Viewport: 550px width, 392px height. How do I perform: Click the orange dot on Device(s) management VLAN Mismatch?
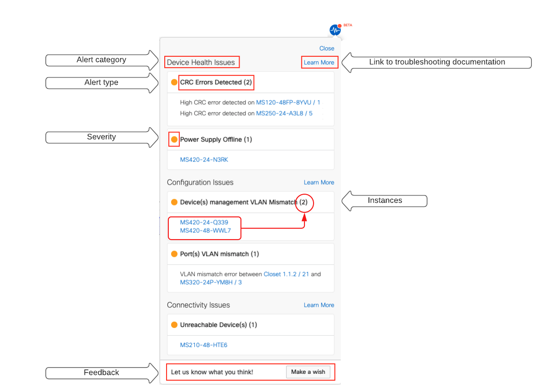(174, 202)
